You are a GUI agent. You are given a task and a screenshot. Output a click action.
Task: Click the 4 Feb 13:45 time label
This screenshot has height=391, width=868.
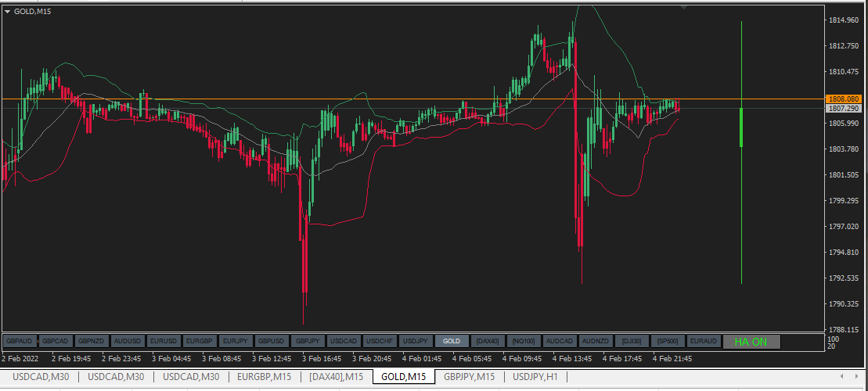click(x=572, y=358)
